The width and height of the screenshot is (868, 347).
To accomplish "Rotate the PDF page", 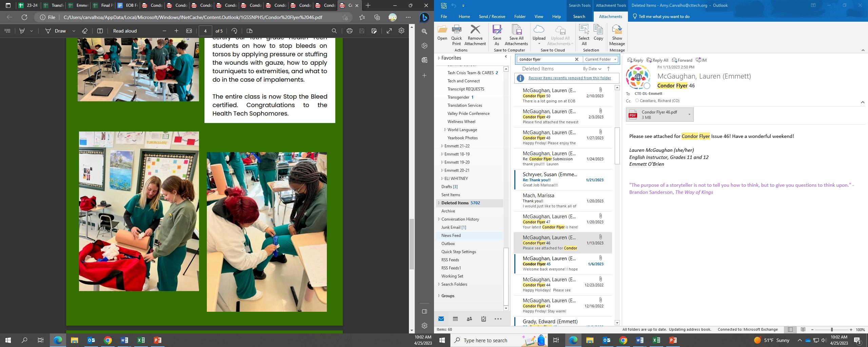I will 234,31.
